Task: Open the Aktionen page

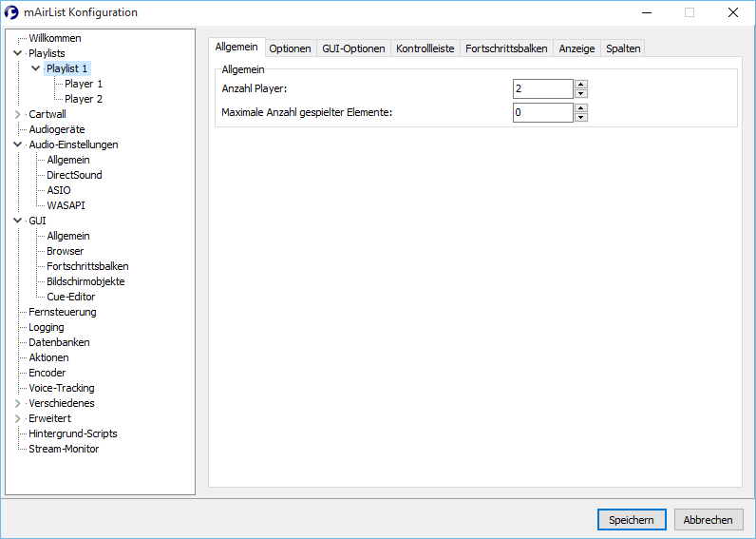Action: point(48,357)
